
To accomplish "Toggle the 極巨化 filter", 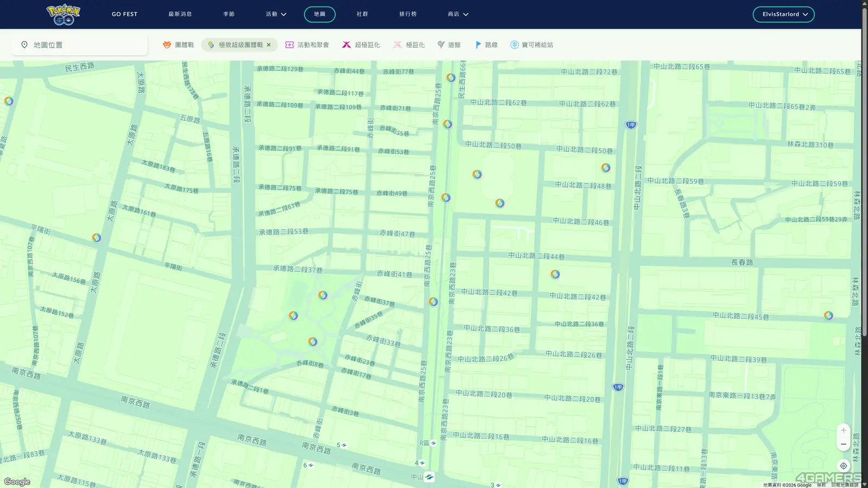I will [409, 45].
